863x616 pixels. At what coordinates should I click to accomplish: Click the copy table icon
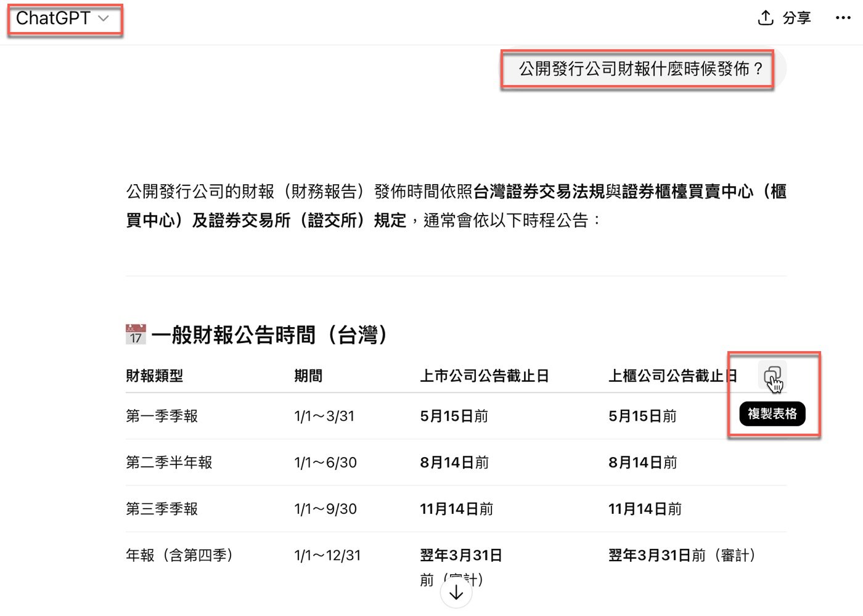click(x=772, y=375)
